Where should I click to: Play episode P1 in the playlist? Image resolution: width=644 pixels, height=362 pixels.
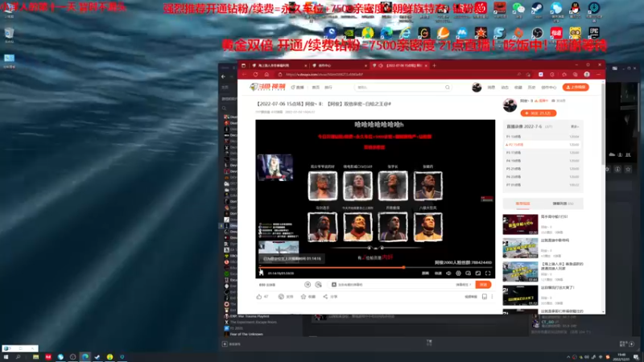click(542, 137)
